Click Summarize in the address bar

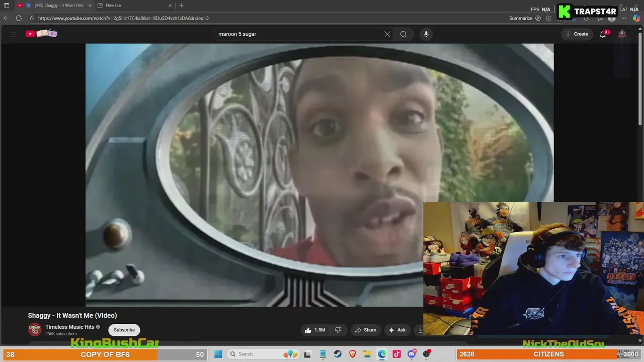525,18
